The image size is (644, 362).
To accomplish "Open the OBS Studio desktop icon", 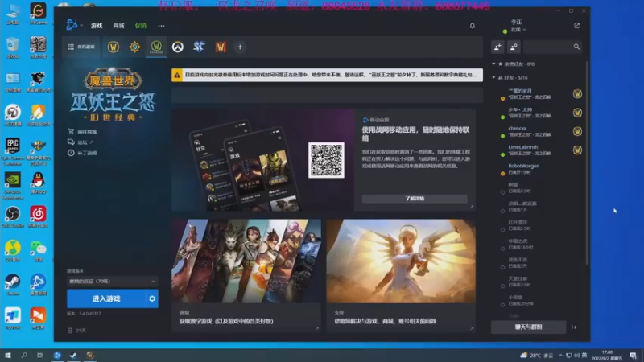I will coord(13,217).
